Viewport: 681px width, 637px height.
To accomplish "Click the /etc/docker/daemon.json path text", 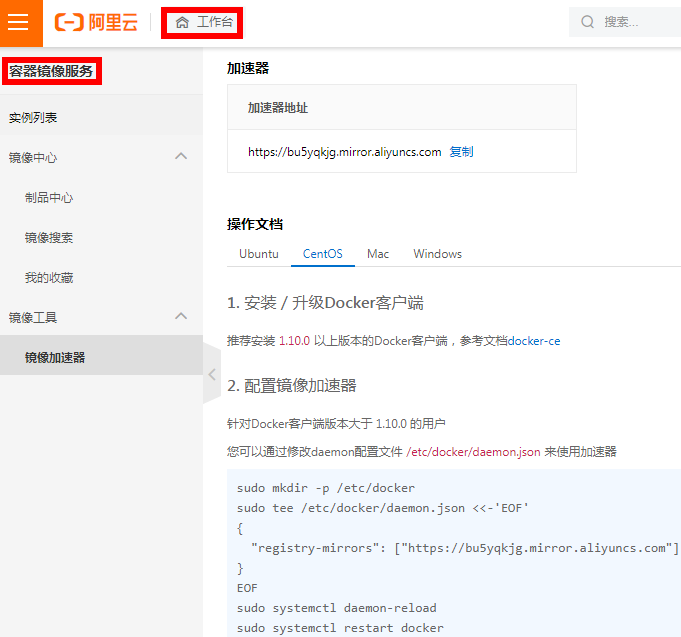I will 473,452.
